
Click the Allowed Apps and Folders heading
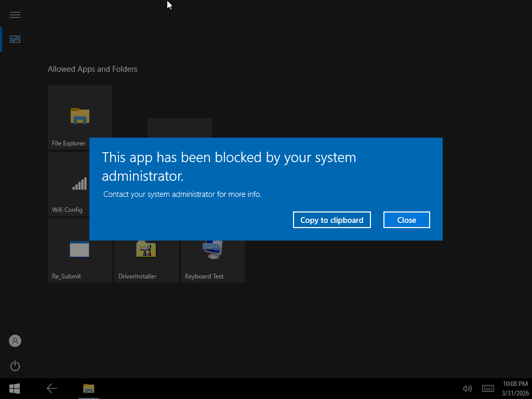click(x=92, y=69)
